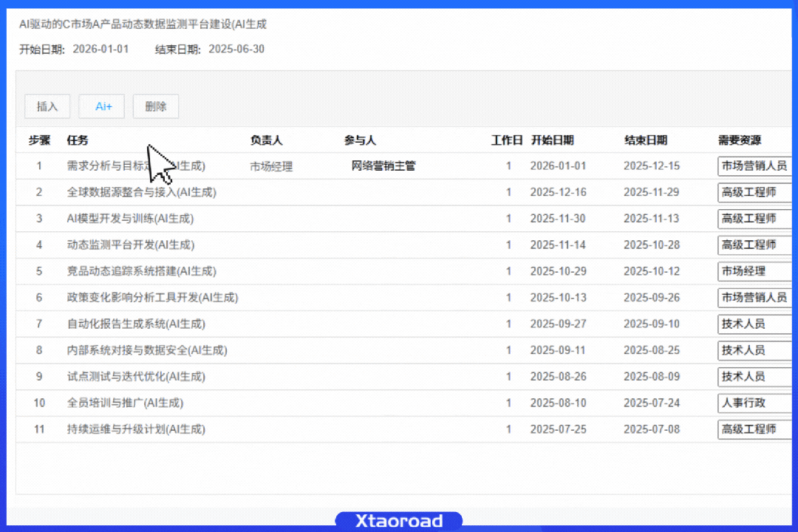Click the 删除 button
The height and width of the screenshot is (532, 798).
[156, 106]
